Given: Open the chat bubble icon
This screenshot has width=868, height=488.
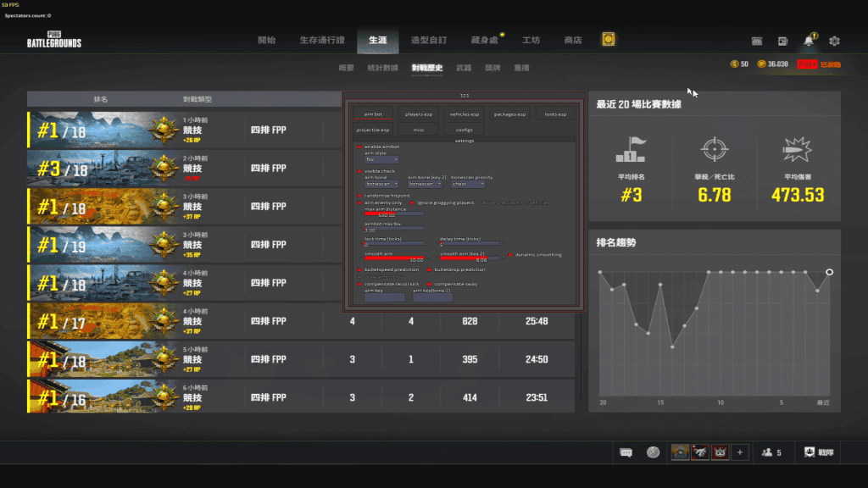Looking at the screenshot, I should tap(626, 452).
